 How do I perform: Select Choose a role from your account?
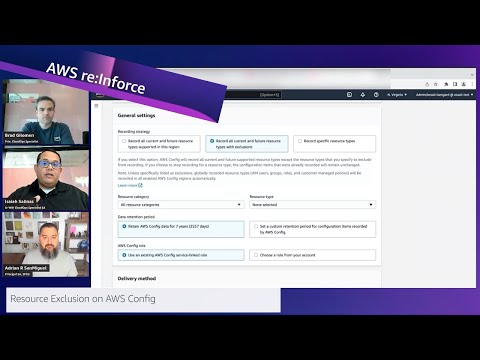click(313, 255)
